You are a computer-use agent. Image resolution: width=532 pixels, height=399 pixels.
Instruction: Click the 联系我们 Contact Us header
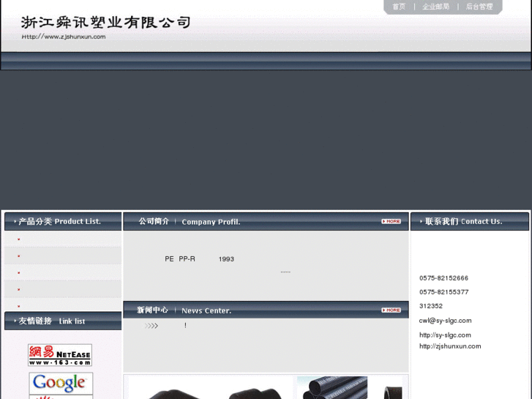click(x=470, y=221)
